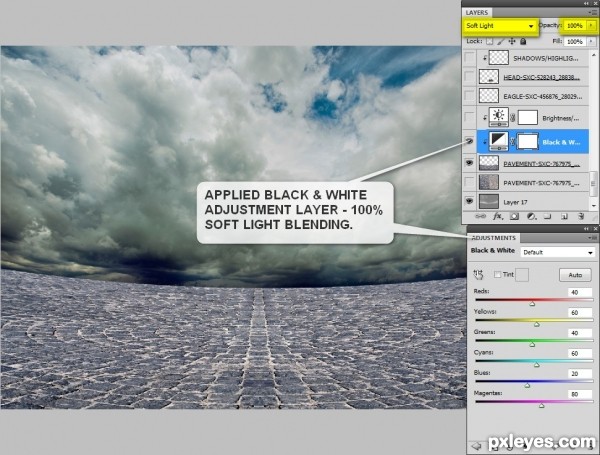This screenshot has width=600, height=455.
Task: Show the HEAD-SXC layer visibility
Action: 469,77
